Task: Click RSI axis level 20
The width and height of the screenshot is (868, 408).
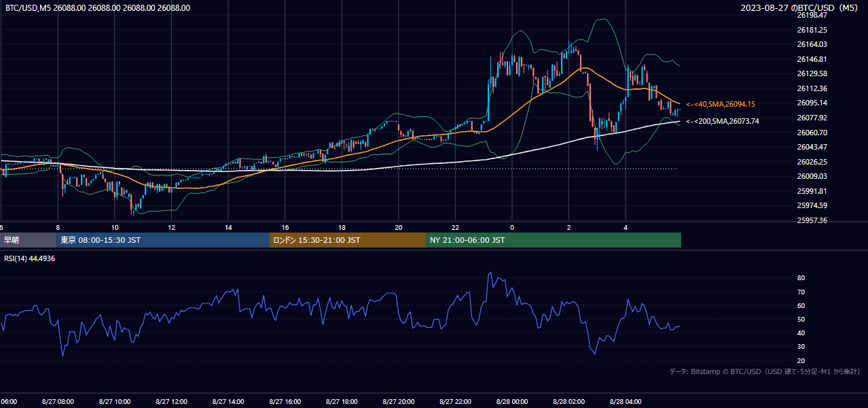Action: 801,360
